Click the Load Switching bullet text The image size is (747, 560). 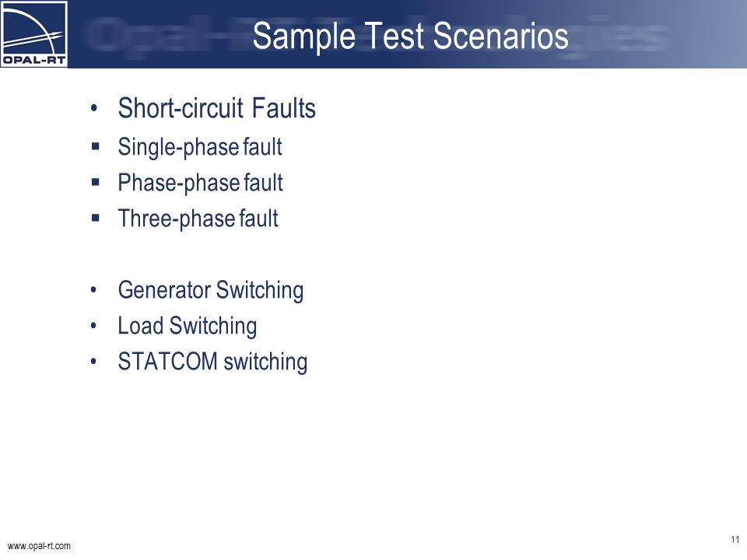[188, 326]
